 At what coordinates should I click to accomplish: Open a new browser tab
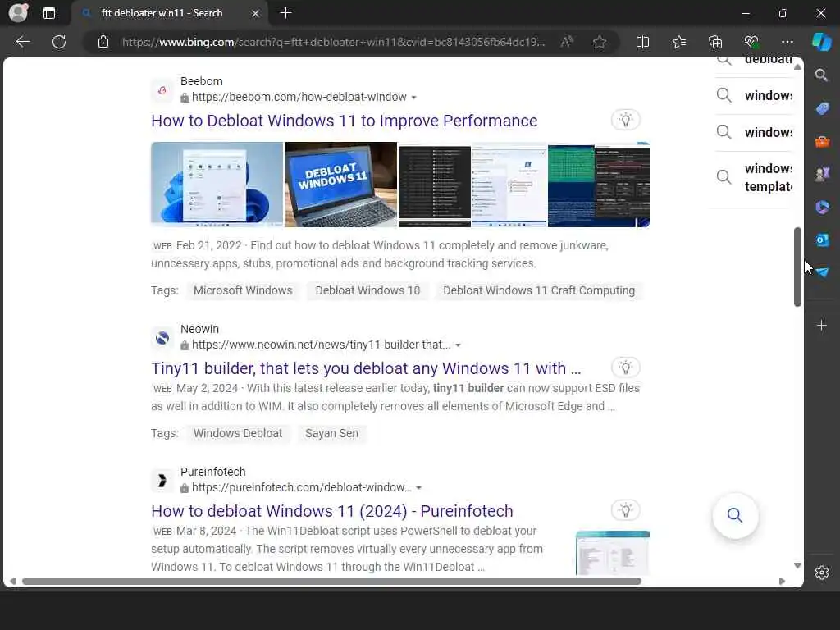[285, 13]
